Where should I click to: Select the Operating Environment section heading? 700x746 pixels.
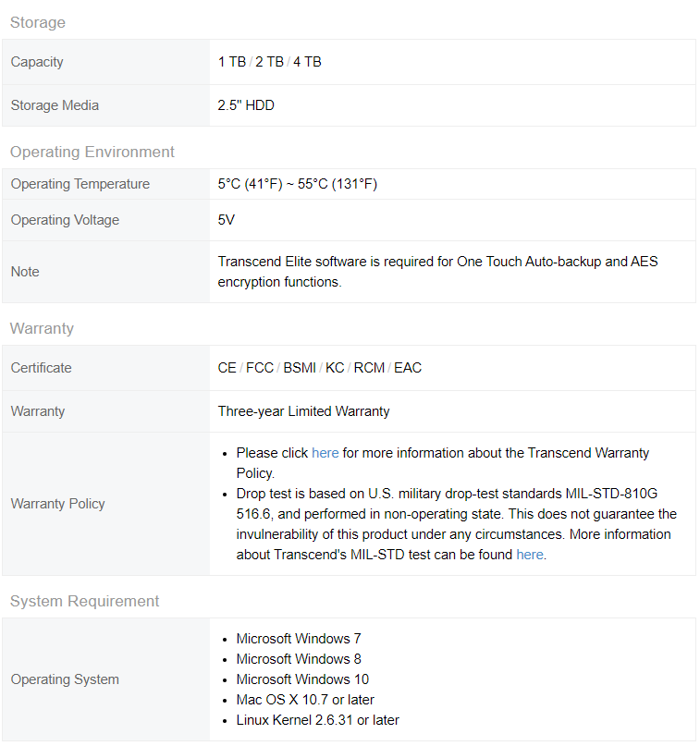click(x=92, y=152)
